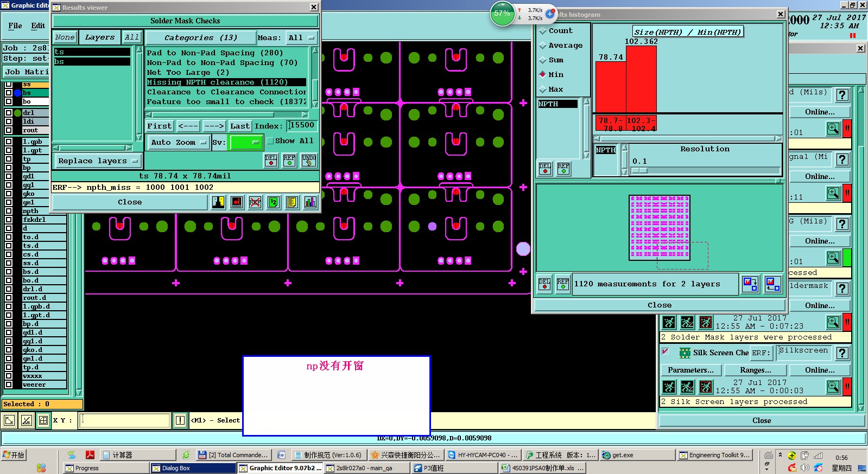Open the Edit menu

(38, 25)
